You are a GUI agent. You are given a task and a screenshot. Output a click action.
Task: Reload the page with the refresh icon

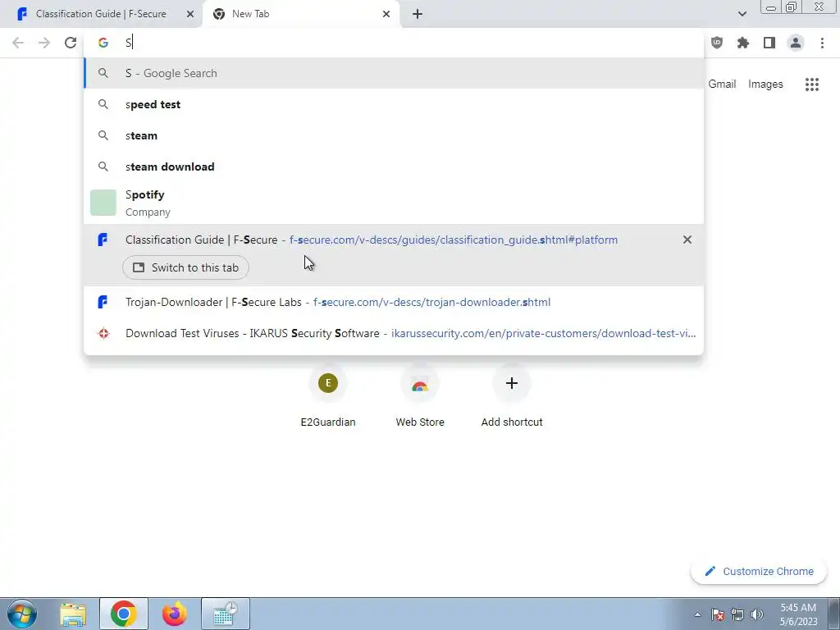[71, 43]
